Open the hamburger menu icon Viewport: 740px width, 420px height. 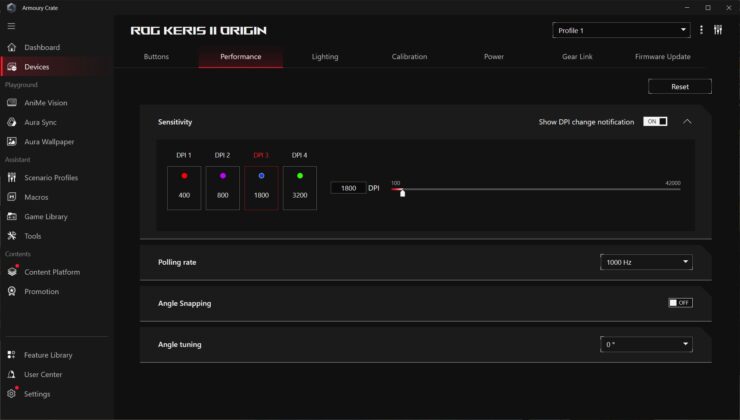pyautogui.click(x=11, y=26)
